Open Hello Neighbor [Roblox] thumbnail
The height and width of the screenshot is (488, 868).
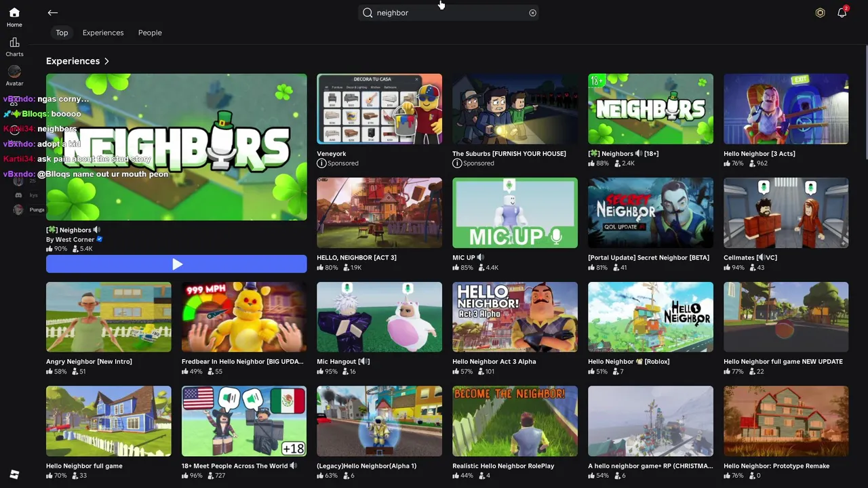(x=650, y=317)
